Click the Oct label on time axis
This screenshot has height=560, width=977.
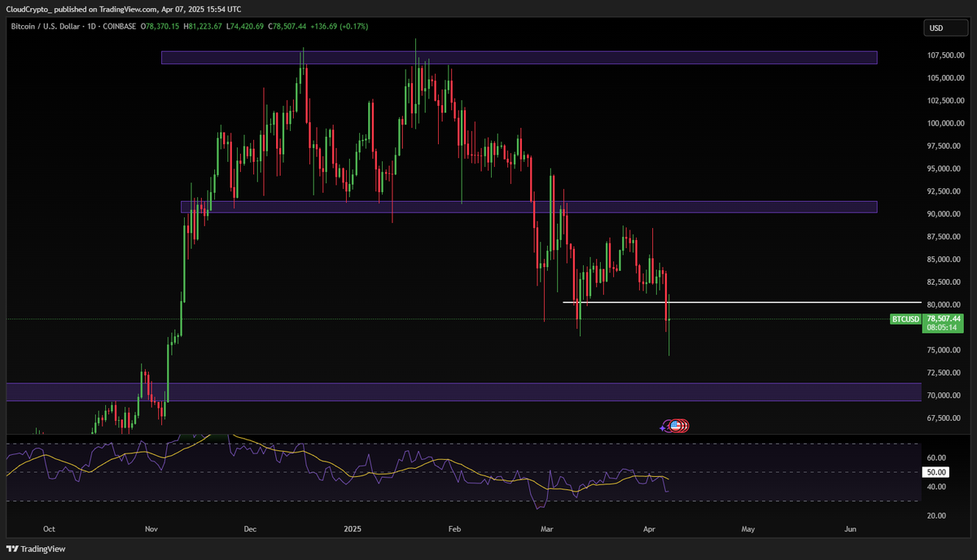[49, 529]
